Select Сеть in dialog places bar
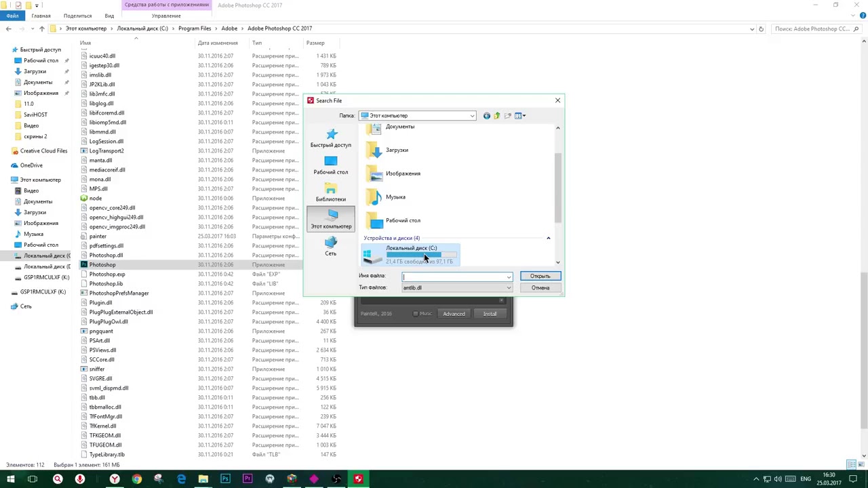 point(331,247)
